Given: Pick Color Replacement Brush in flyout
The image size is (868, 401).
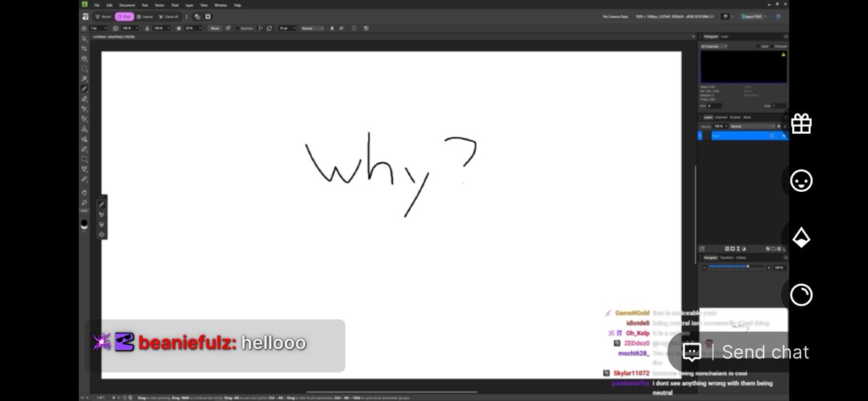Looking at the screenshot, I should pyautogui.click(x=102, y=215).
